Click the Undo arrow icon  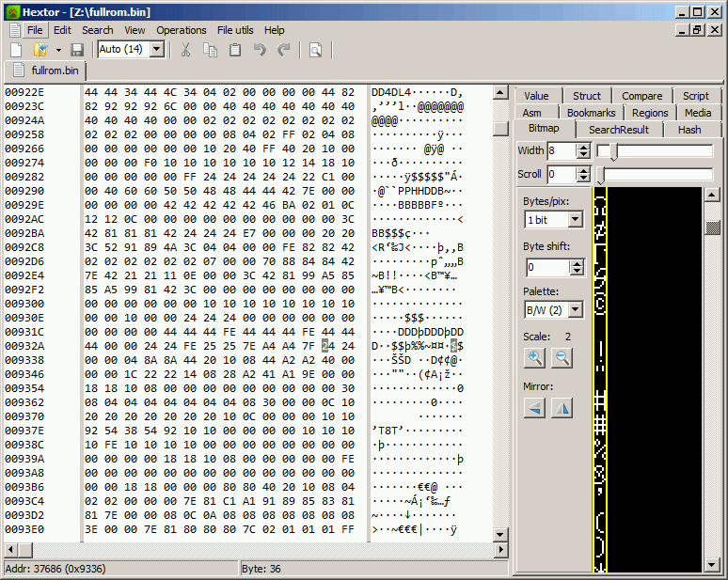click(260, 50)
